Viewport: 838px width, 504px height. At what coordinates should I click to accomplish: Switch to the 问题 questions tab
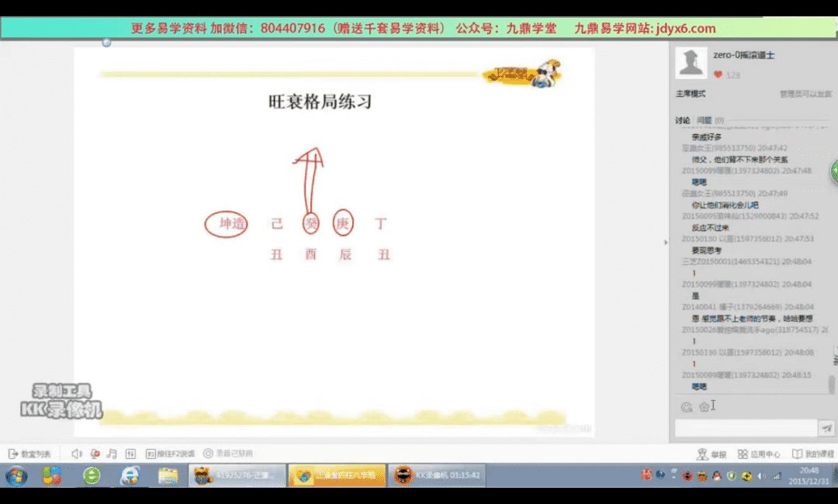[x=704, y=120]
